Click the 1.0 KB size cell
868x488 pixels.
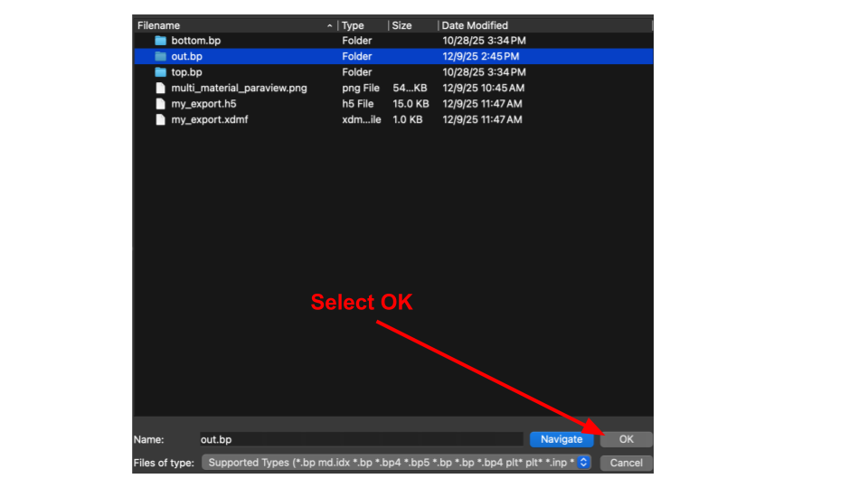[x=408, y=119]
